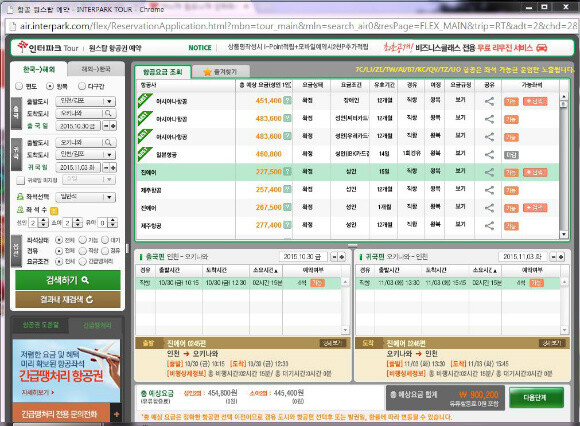Click the yellow seat count help icon
The width and height of the screenshot is (580, 426).
coord(54,211)
